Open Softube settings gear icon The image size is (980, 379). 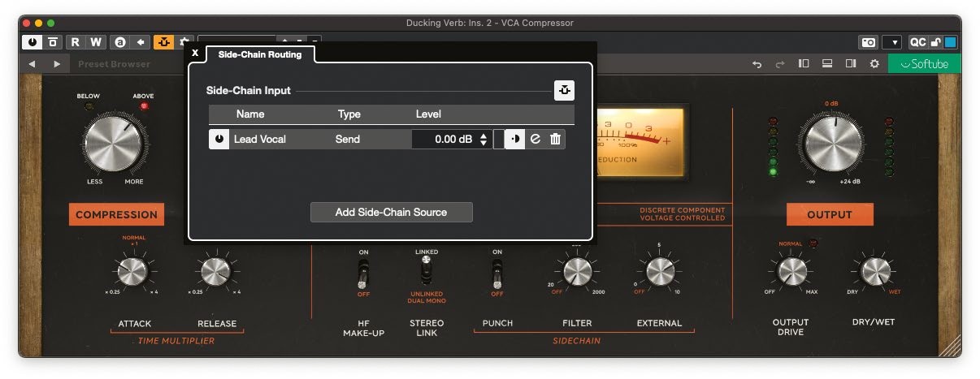pos(874,63)
